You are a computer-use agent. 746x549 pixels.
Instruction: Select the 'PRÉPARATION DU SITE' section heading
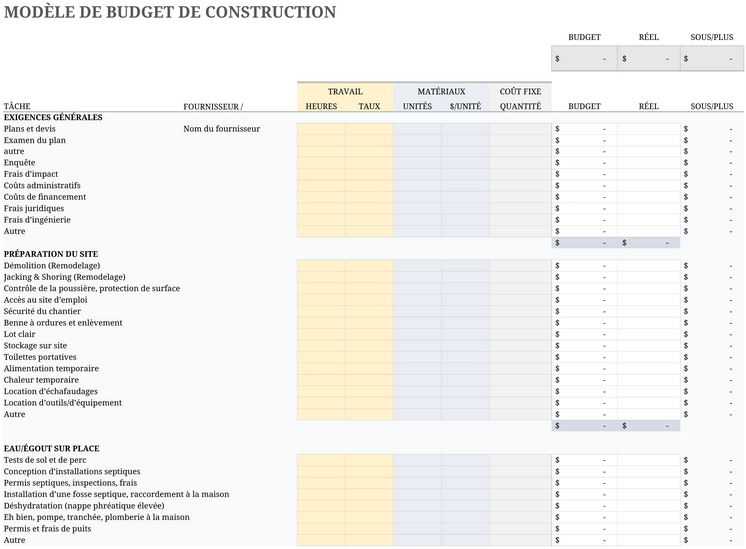[51, 254]
